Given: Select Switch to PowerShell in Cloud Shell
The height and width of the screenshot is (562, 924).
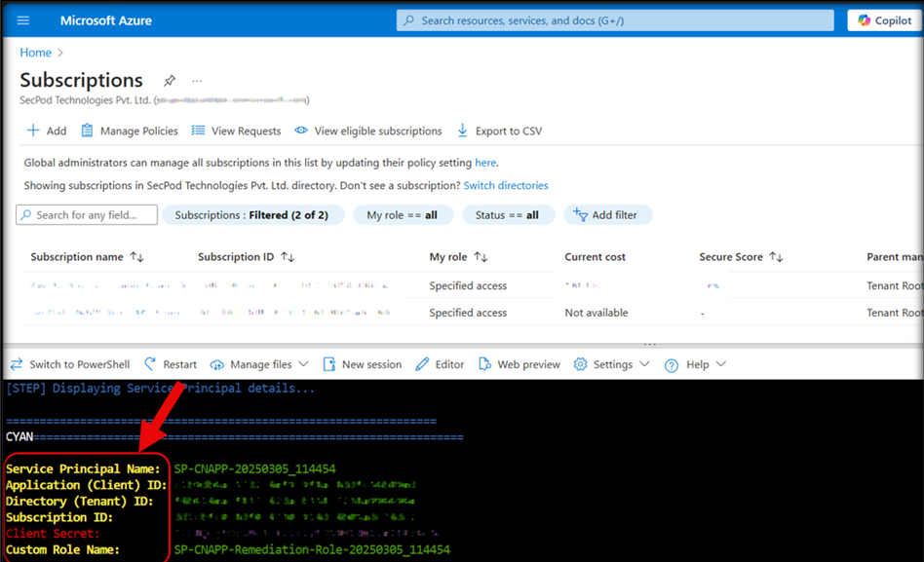Looking at the screenshot, I should [x=80, y=364].
